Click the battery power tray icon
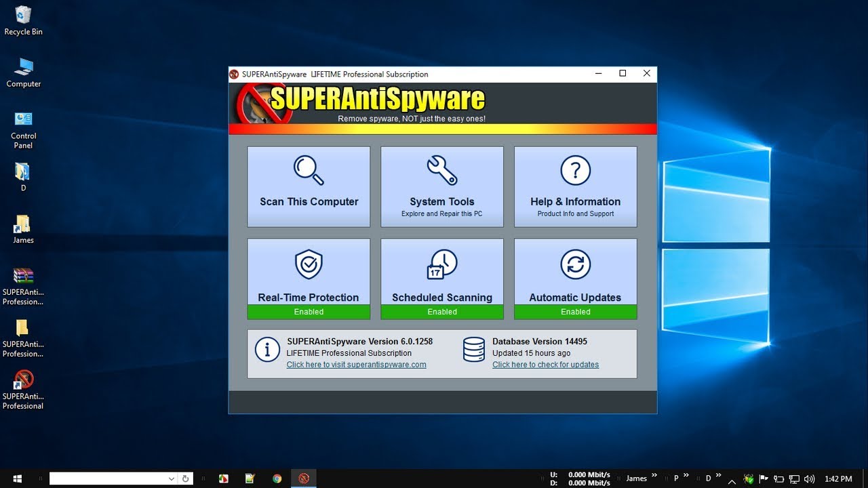This screenshot has width=868, height=488. coord(778,479)
